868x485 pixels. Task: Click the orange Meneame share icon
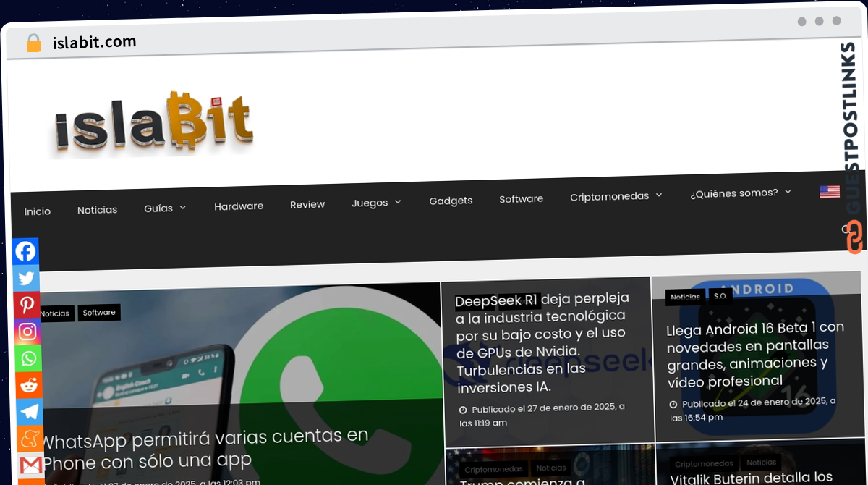point(30,439)
